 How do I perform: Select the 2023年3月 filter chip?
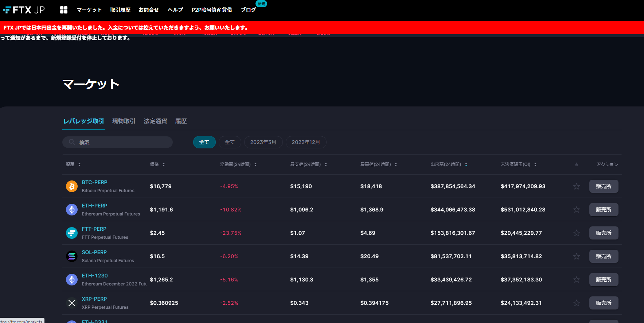point(263,142)
